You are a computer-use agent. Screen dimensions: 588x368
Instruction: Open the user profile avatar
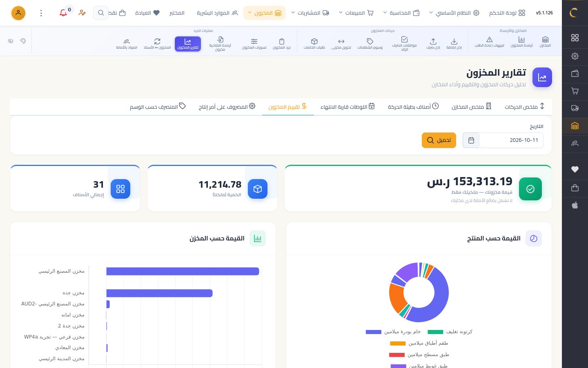click(18, 13)
